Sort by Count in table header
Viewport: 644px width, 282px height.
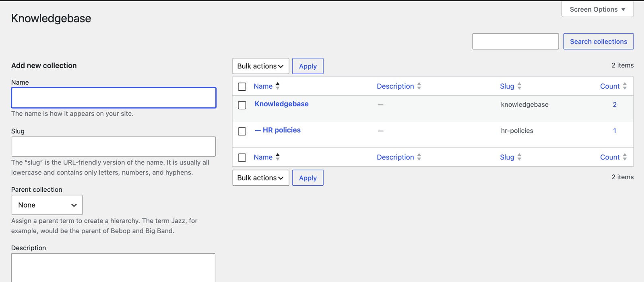610,86
